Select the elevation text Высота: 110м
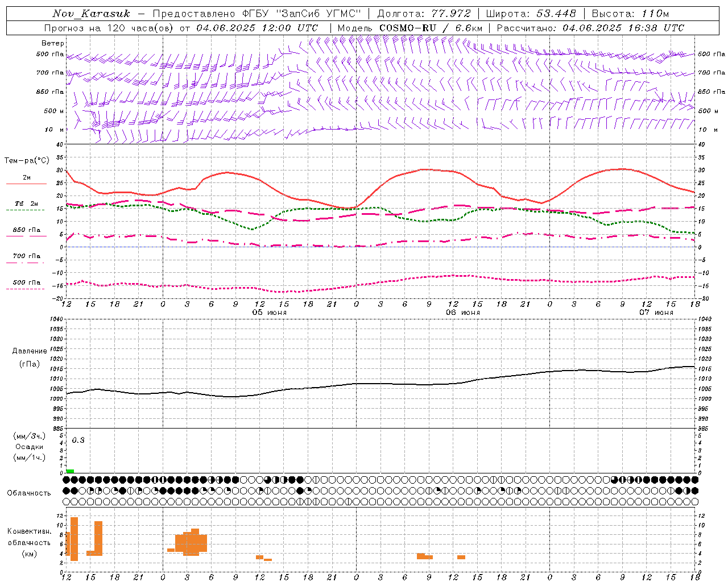 coord(630,14)
